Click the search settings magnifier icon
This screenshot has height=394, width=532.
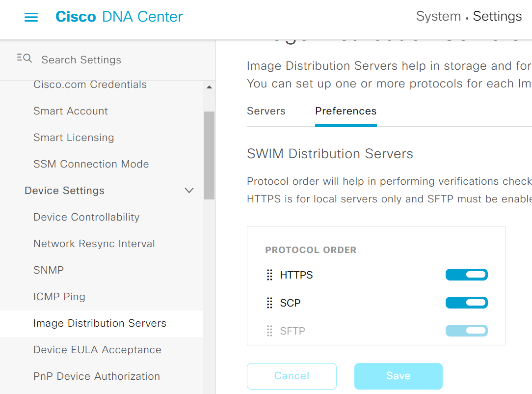tap(25, 58)
